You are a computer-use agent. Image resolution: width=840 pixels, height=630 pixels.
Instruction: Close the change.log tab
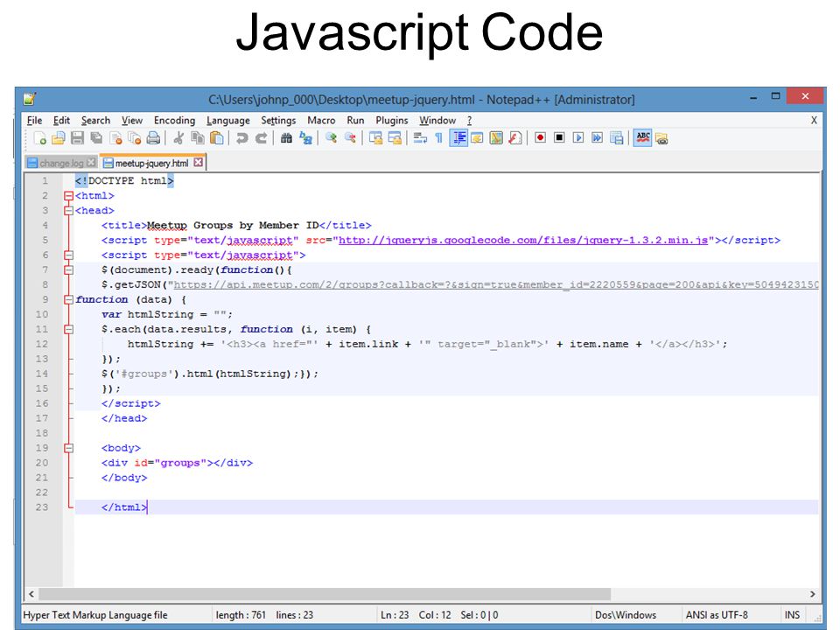pyautogui.click(x=91, y=163)
